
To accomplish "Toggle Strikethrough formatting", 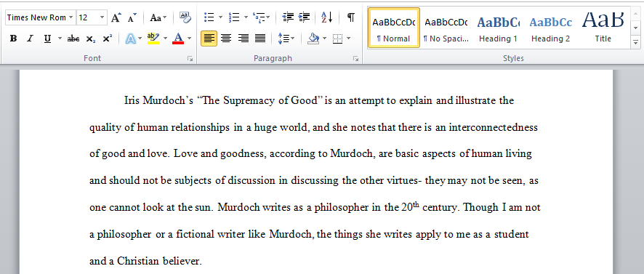I will [73, 39].
